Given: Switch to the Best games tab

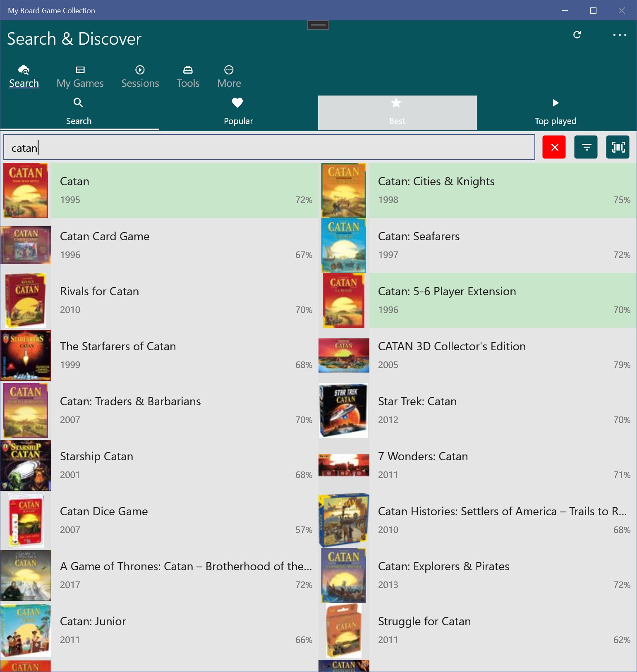Looking at the screenshot, I should (x=398, y=112).
